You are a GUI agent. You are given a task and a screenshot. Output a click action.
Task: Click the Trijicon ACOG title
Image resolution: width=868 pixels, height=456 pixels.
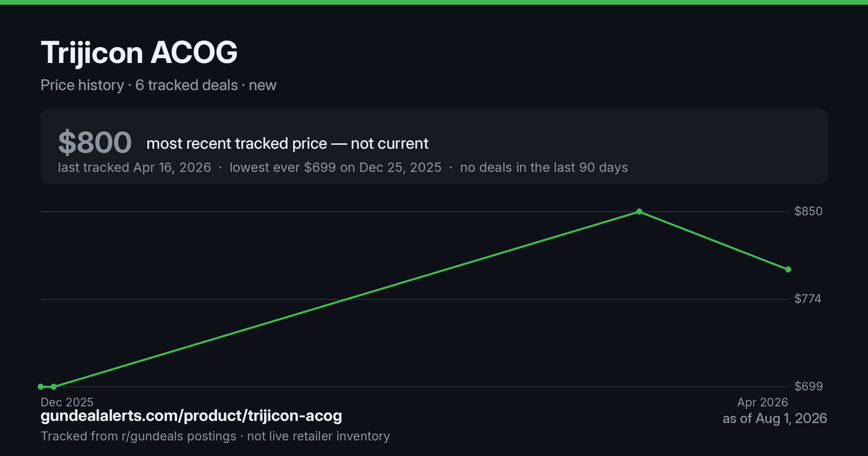tap(139, 53)
